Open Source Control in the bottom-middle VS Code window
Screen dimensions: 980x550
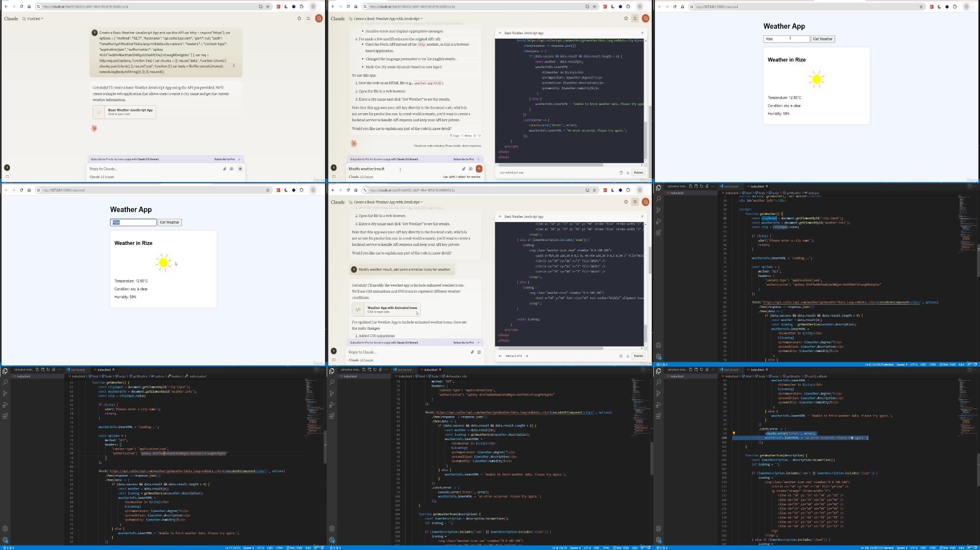click(x=332, y=393)
